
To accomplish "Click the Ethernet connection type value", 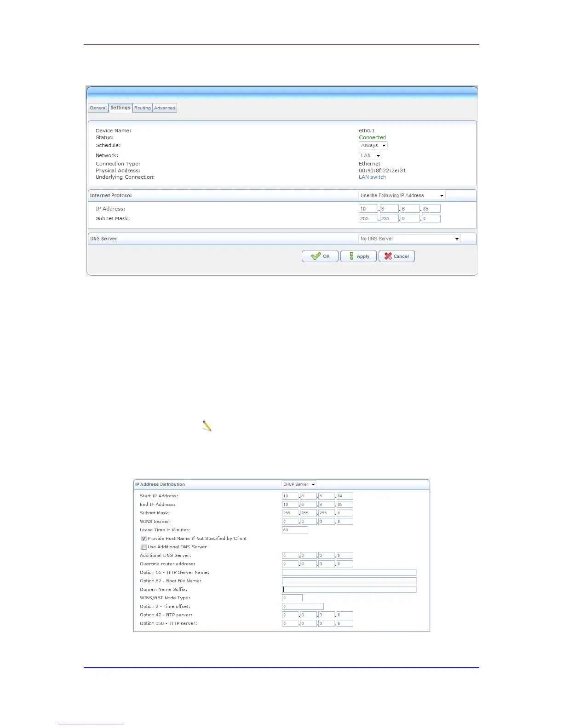I will point(369,164).
